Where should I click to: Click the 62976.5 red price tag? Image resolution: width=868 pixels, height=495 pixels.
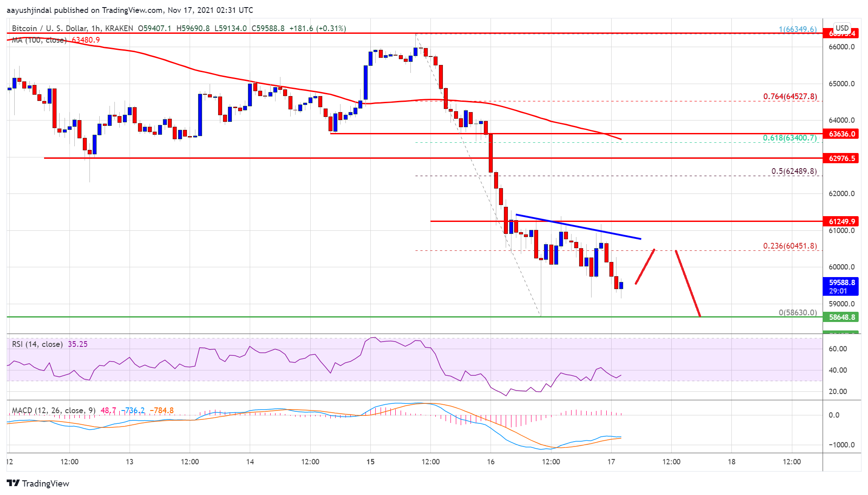pos(840,158)
